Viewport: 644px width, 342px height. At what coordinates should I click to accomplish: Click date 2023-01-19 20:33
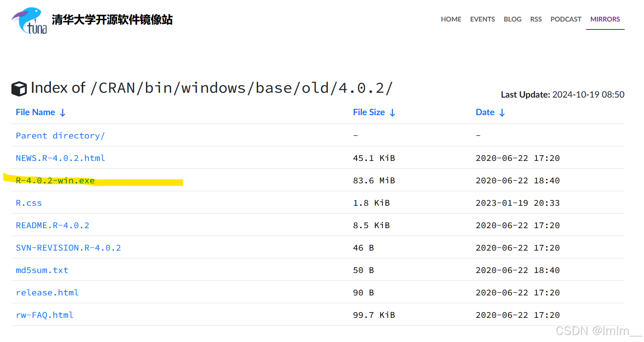point(517,203)
